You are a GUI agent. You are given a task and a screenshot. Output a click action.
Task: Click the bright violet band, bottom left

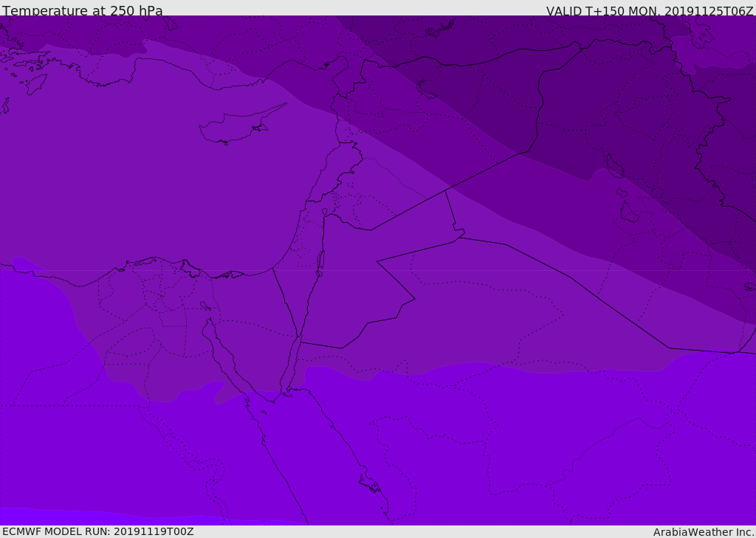coord(120,517)
